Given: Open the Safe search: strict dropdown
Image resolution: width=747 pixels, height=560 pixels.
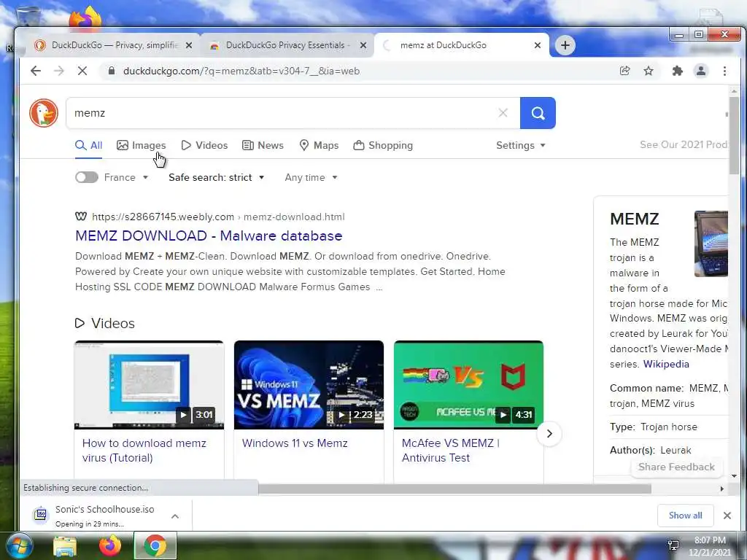Looking at the screenshot, I should tap(216, 177).
